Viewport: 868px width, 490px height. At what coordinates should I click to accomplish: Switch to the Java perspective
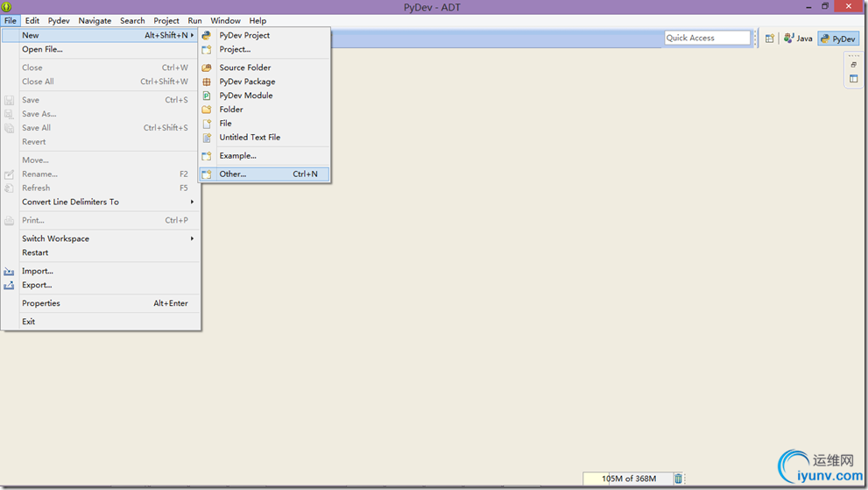pos(798,39)
